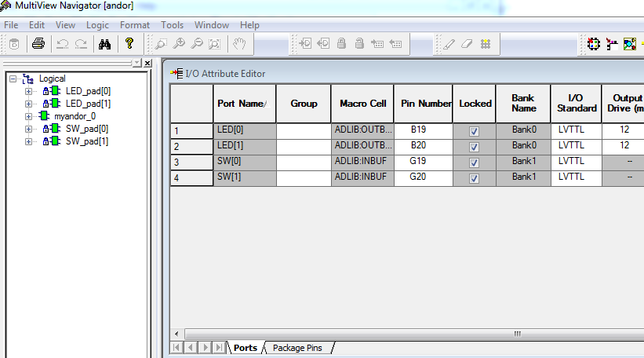Viewport: 644px width, 358px height.
Task: Click the Print toolbar icon
Action: coord(38,44)
